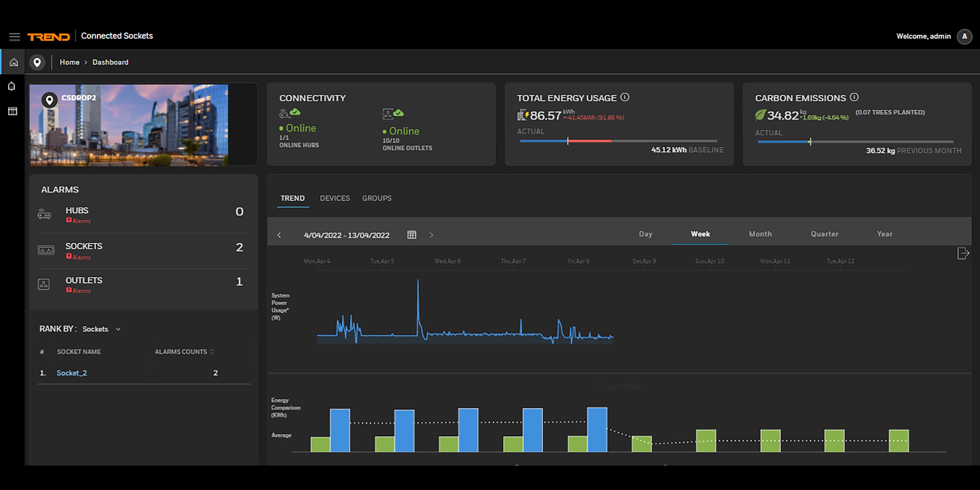
Task: Select the Month time range
Action: (760, 234)
